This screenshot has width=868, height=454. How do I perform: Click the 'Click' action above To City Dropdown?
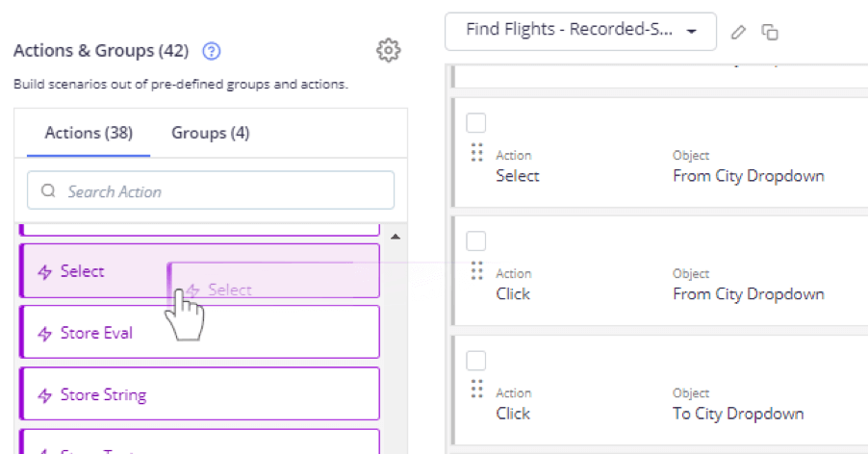(x=513, y=414)
